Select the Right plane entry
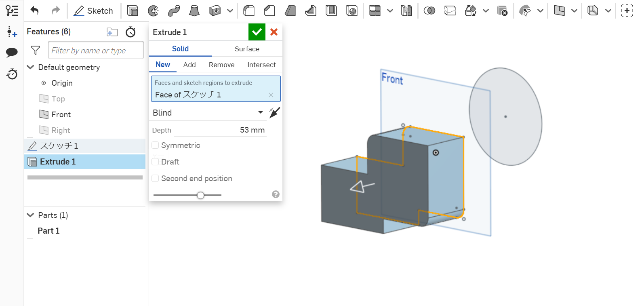Image resolution: width=644 pixels, height=306 pixels. (x=61, y=130)
